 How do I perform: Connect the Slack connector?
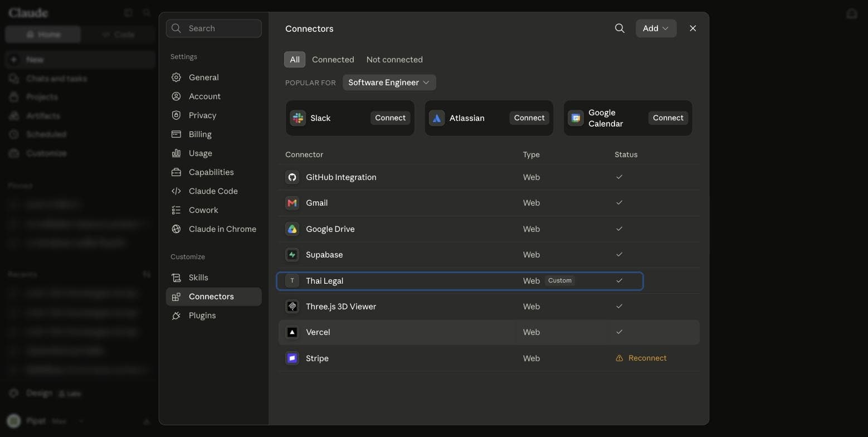(390, 118)
